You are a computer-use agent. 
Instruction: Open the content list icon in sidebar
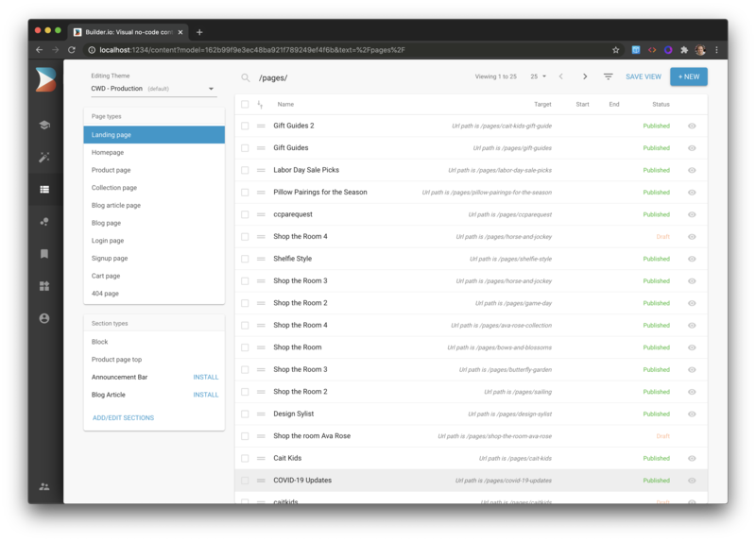(44, 190)
